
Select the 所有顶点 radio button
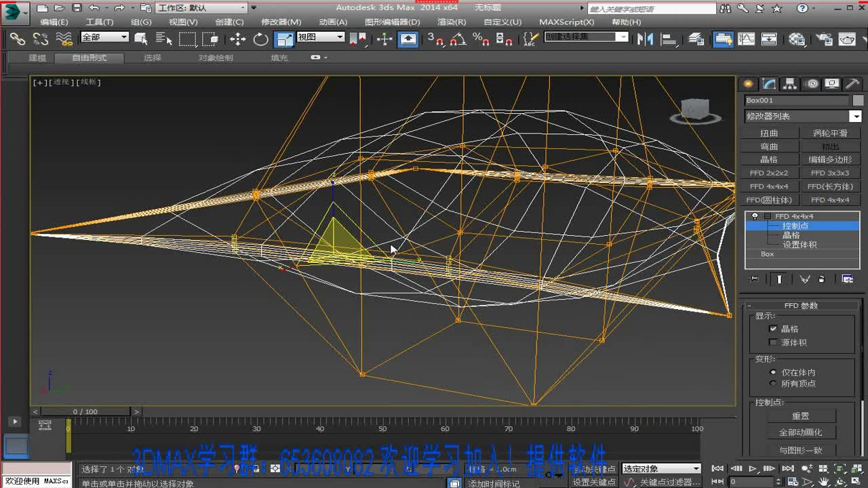click(x=773, y=384)
